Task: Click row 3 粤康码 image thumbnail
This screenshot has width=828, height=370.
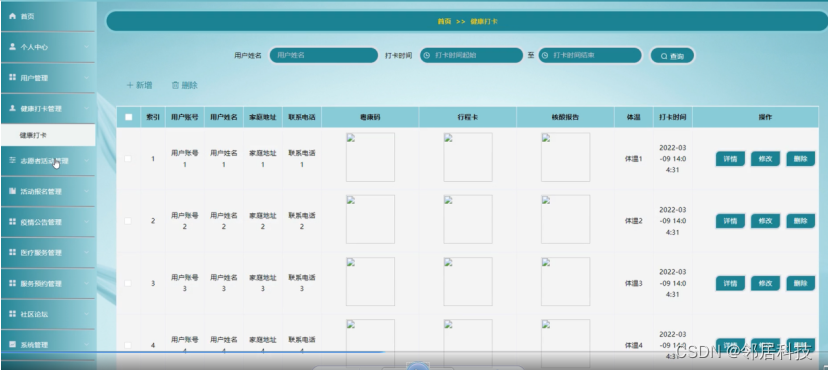Action: [370, 282]
